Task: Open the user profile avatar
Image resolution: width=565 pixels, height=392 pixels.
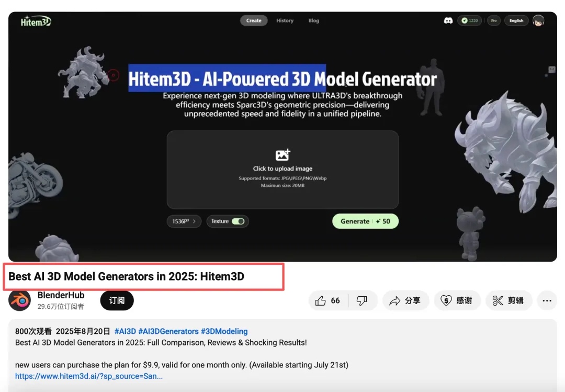Action: point(538,20)
